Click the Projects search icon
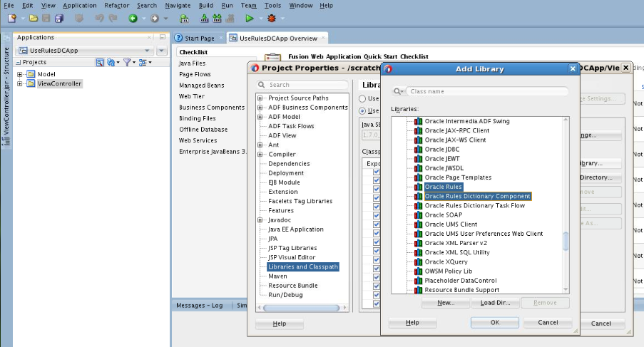This screenshot has height=347, width=644. click(99, 62)
